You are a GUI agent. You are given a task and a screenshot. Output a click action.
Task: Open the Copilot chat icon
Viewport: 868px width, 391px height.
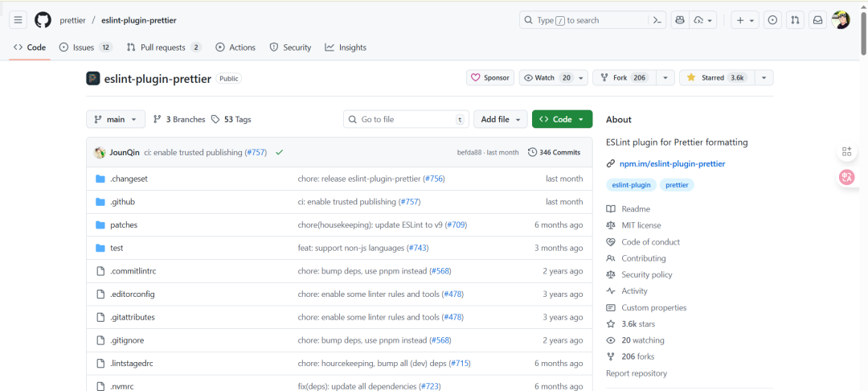[x=680, y=20]
